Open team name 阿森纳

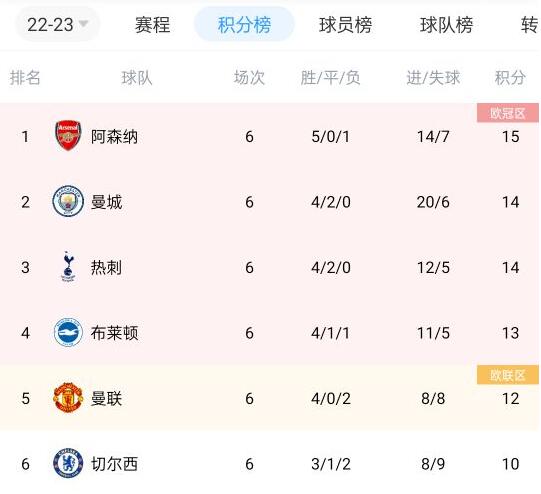click(x=114, y=137)
